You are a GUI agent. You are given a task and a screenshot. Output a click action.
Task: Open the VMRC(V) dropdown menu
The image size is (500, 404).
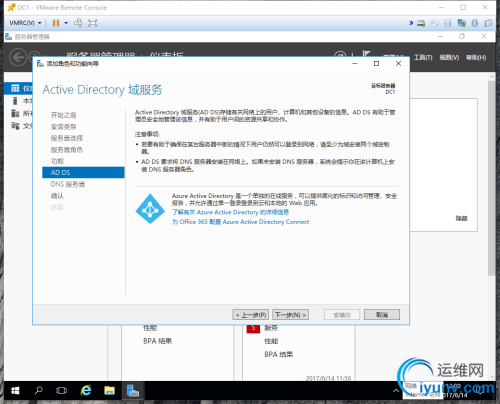tap(25, 23)
